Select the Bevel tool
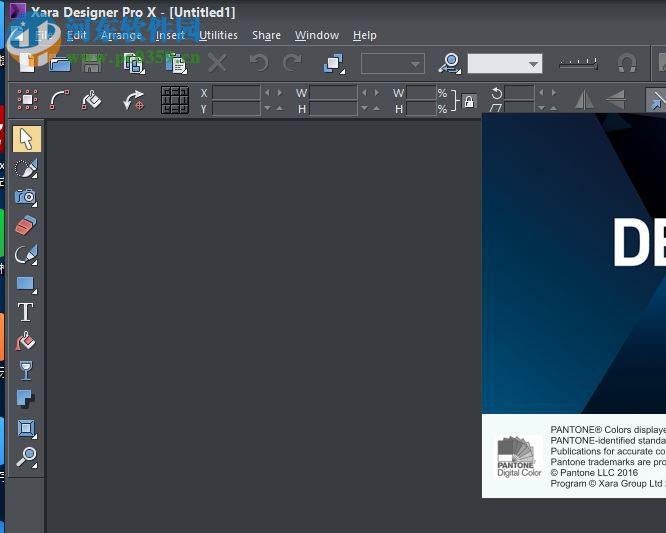This screenshot has width=666, height=533. pos(26,428)
